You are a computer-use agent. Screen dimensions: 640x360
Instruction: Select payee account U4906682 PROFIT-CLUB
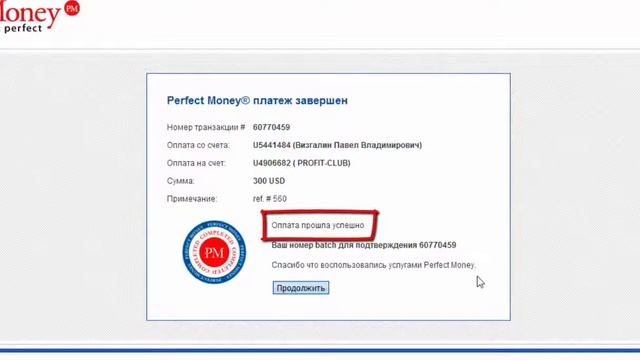click(x=302, y=163)
